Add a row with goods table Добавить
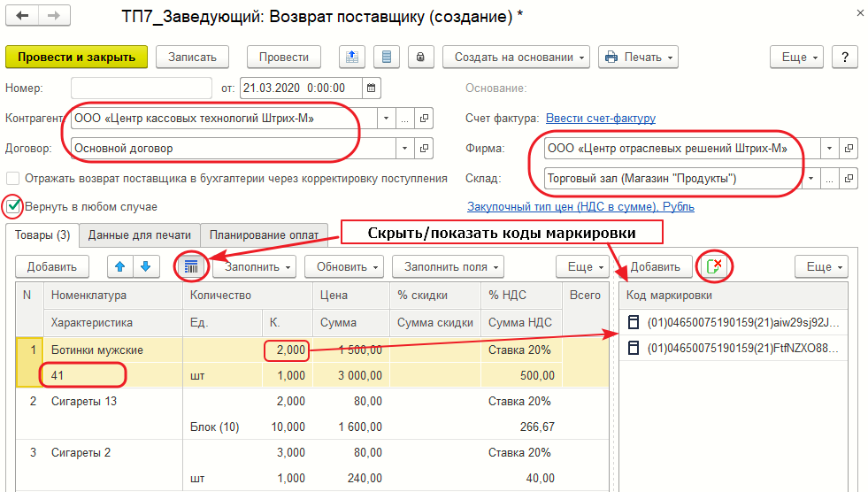This screenshot has width=868, height=492. [52, 266]
